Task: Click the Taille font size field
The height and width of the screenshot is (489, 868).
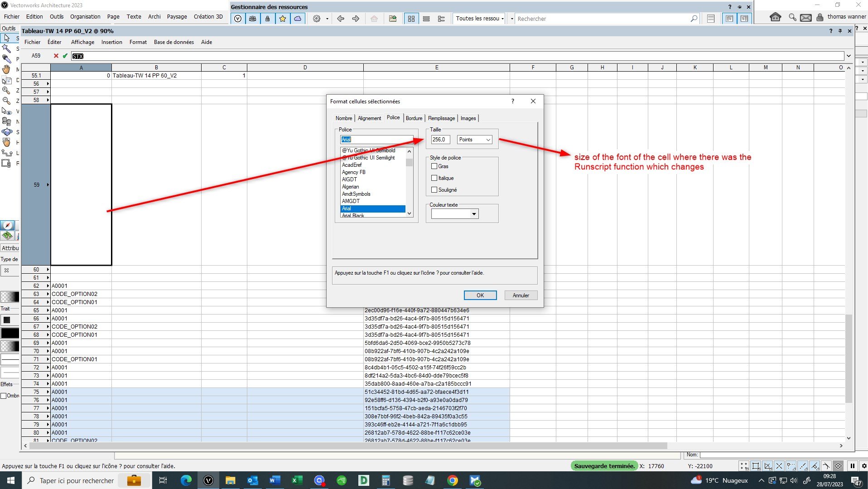Action: click(440, 140)
